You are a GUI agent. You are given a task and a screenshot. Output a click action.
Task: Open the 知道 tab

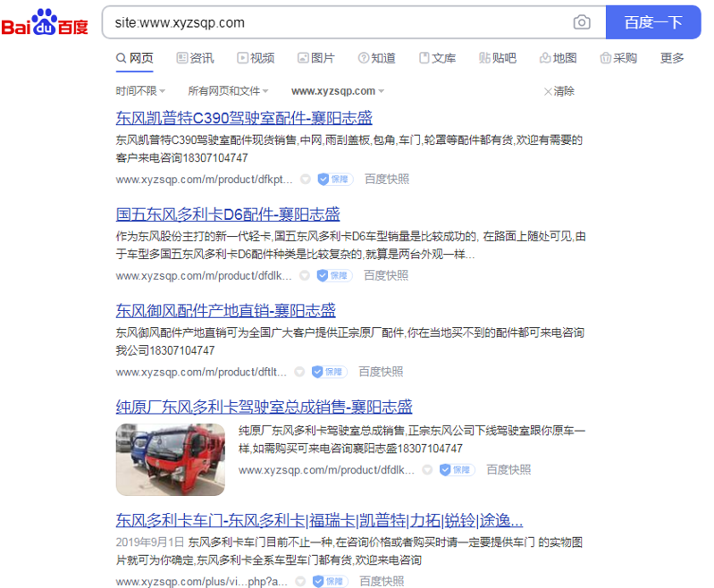tap(376, 58)
